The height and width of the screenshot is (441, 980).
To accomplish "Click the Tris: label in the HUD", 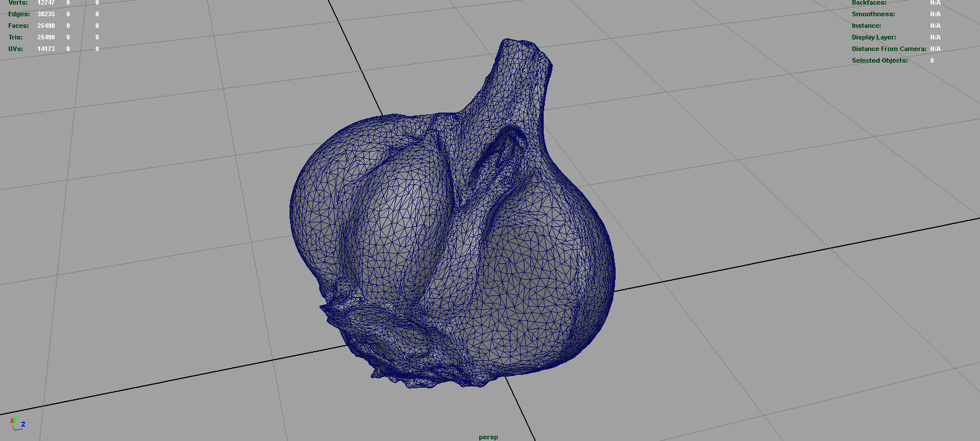I will click(x=16, y=37).
